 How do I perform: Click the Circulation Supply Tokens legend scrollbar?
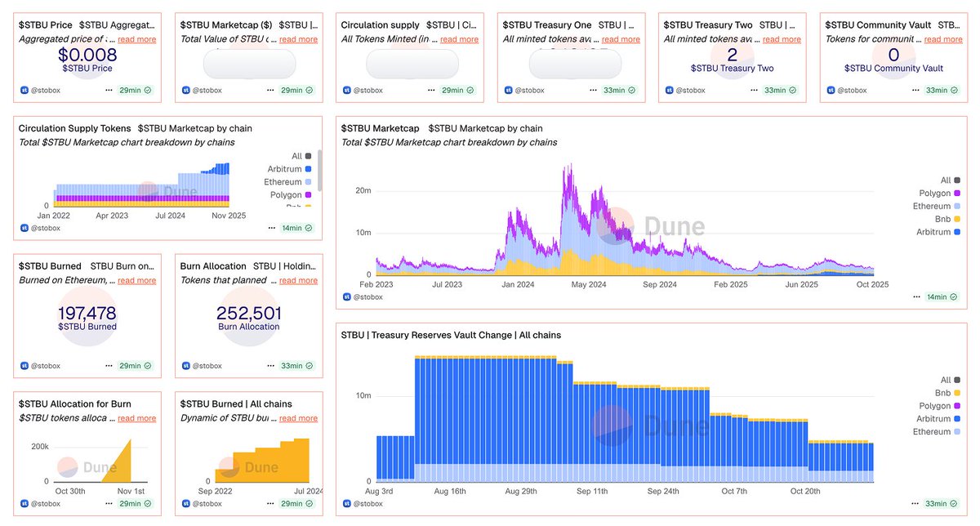tap(320, 169)
